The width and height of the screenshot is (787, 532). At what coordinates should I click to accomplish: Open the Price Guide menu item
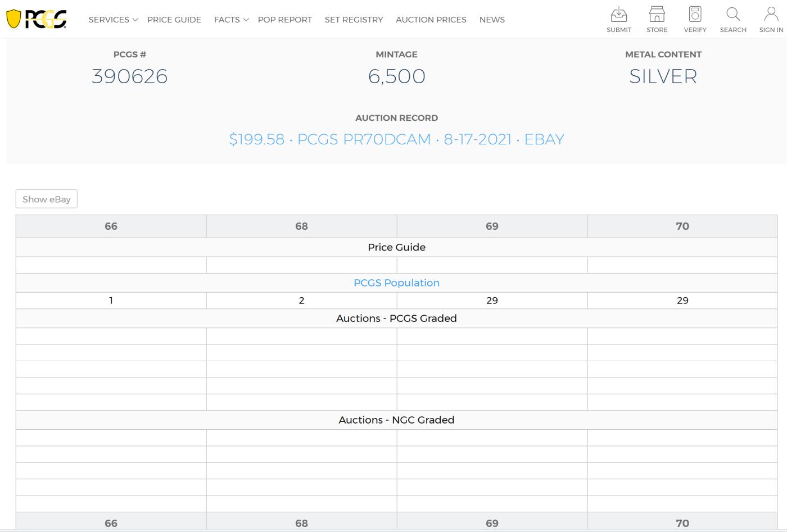[174, 20]
